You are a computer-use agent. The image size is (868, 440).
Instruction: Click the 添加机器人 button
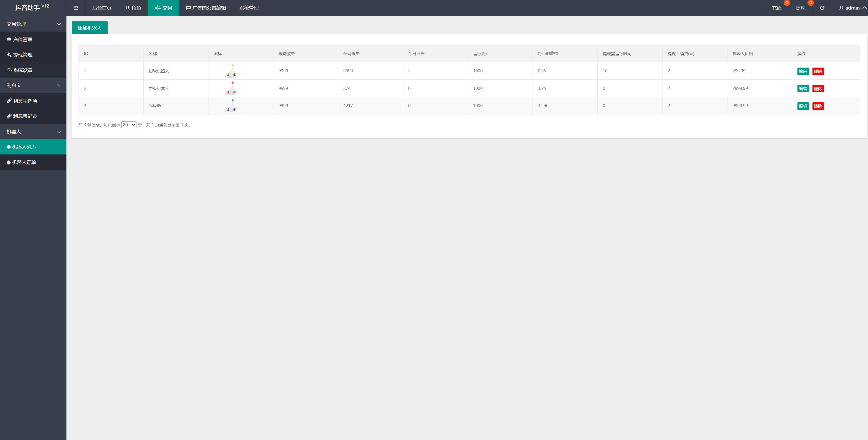90,28
